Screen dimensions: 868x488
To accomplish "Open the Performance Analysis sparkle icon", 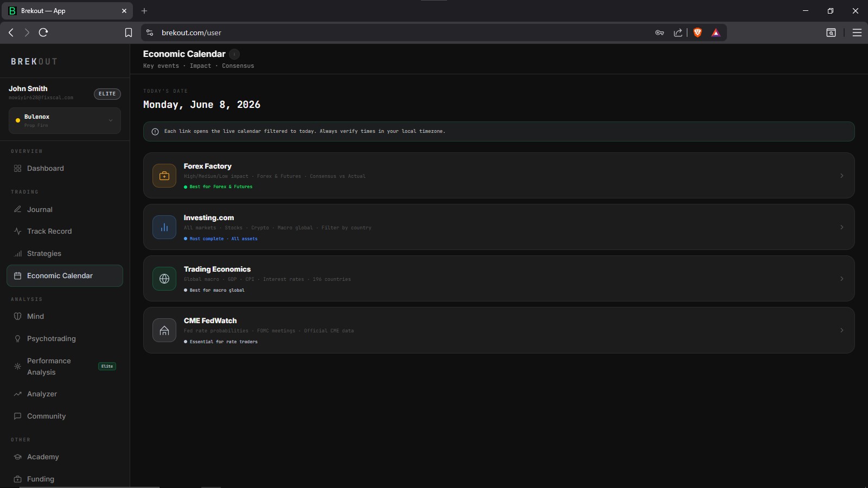I will click(17, 367).
